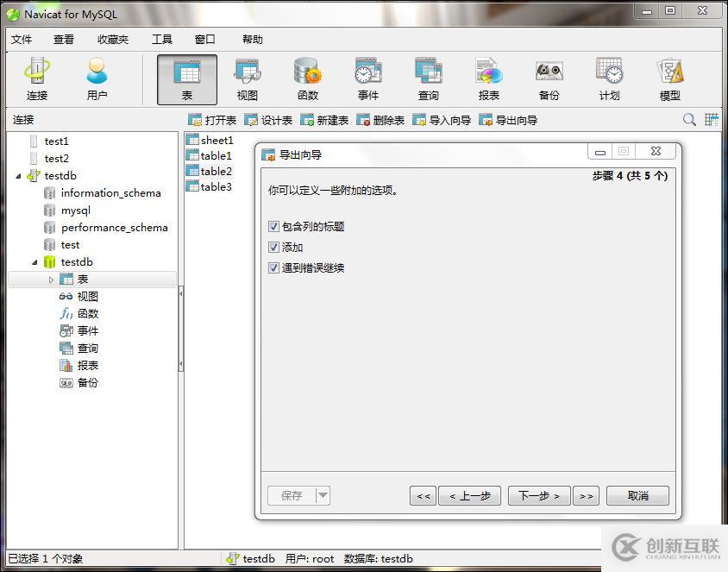The width and height of the screenshot is (728, 572).
Task: Select the test2 connection
Action: [49, 159]
